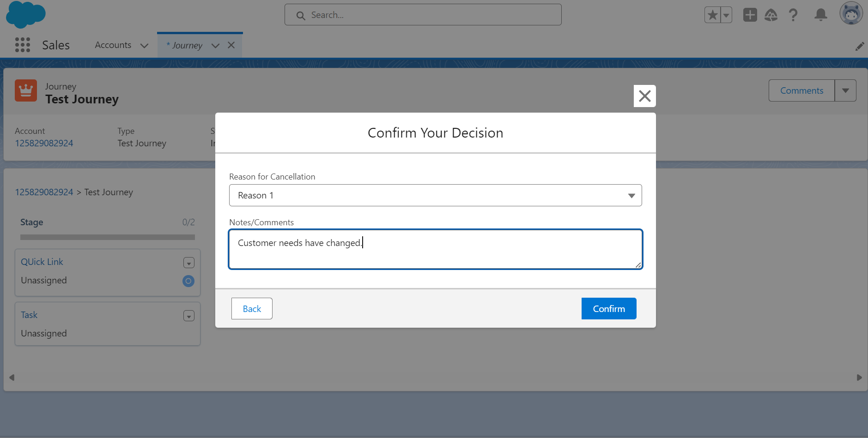
Task: Click the Stage progress bar
Action: 107,237
